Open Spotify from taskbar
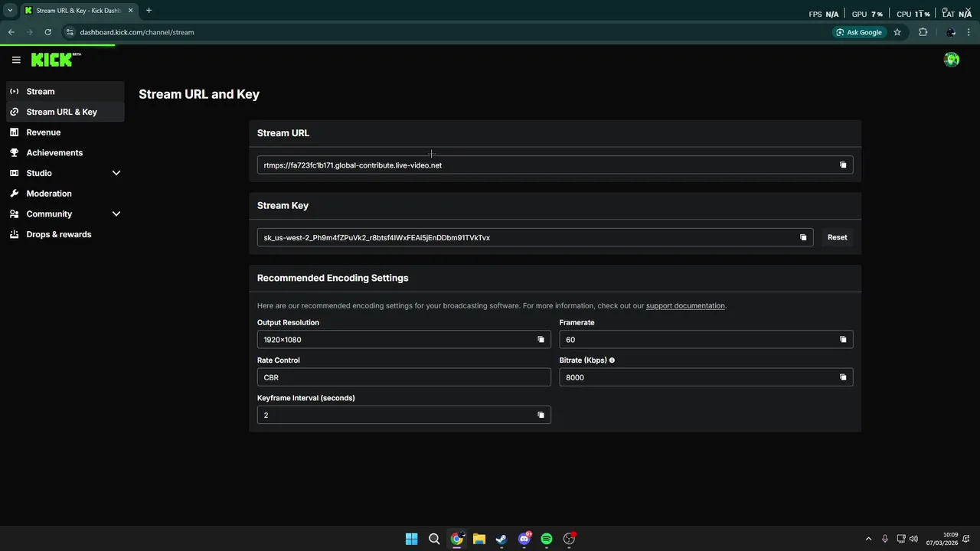This screenshot has height=551, width=980. [x=547, y=539]
